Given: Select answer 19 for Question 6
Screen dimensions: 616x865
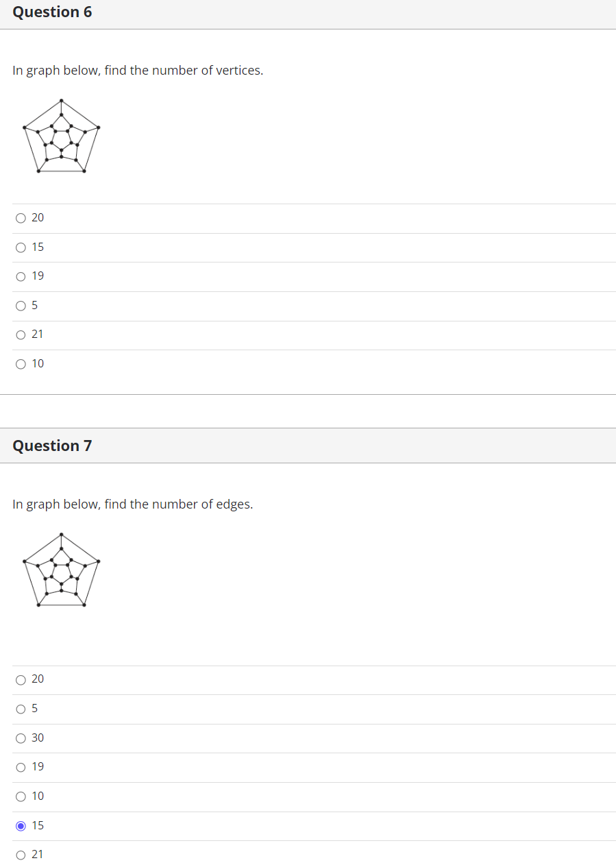Looking at the screenshot, I should tap(21, 276).
